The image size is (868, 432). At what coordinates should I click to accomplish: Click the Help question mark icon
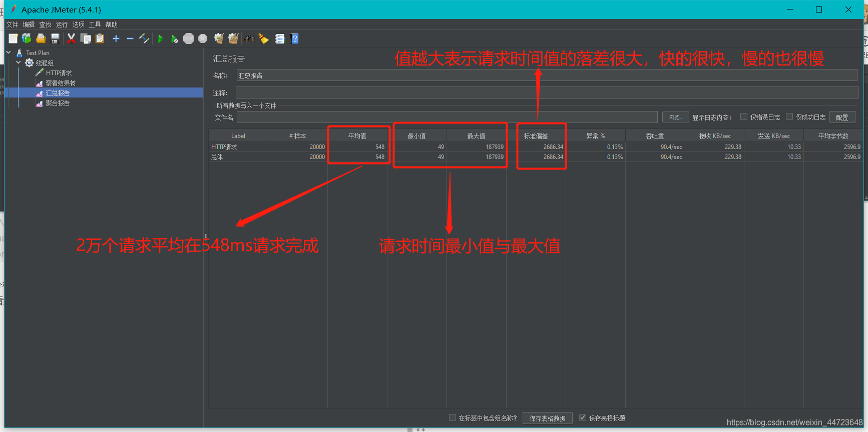(294, 38)
